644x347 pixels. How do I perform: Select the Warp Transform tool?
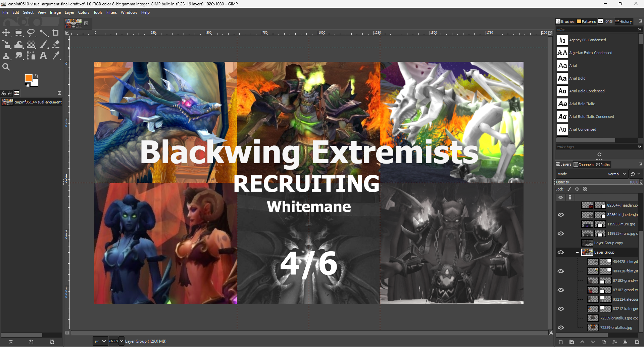click(18, 44)
